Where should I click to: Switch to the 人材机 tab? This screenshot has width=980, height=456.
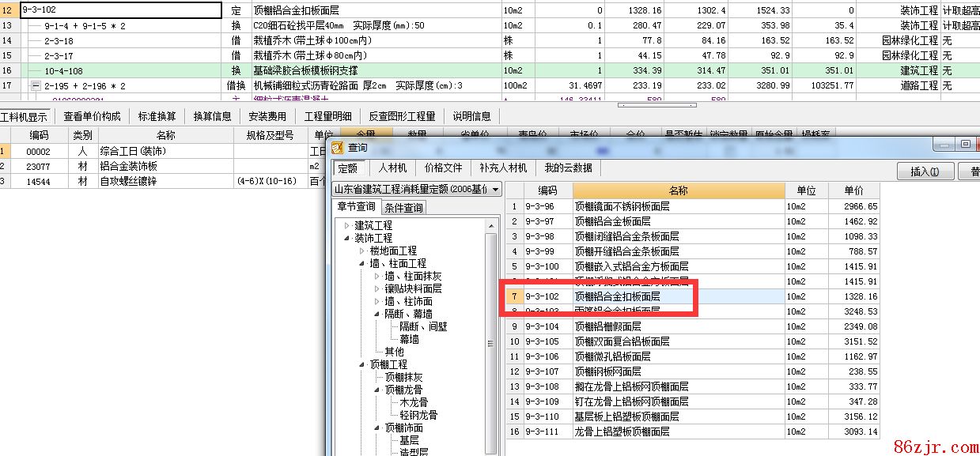[x=392, y=168]
